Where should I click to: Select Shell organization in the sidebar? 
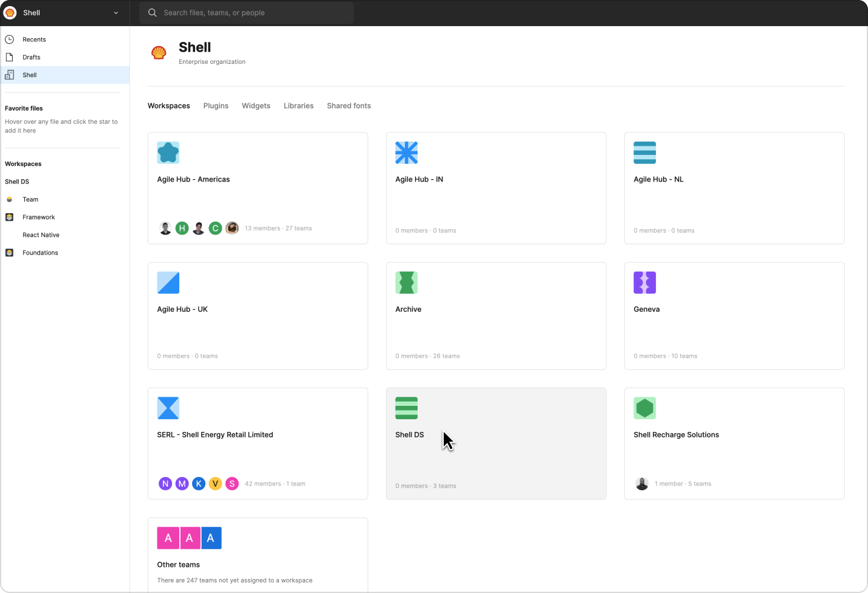64,75
